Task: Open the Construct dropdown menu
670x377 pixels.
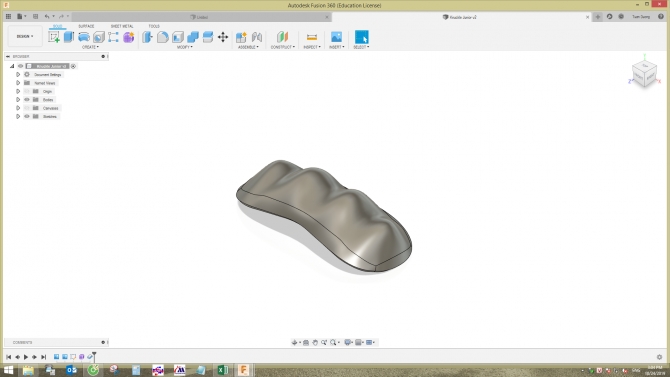Action: point(282,47)
